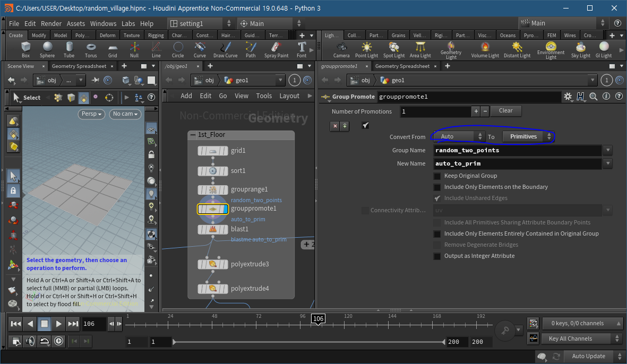Open the Convert From Auto dropdown
This screenshot has height=364, width=627.
click(x=459, y=136)
